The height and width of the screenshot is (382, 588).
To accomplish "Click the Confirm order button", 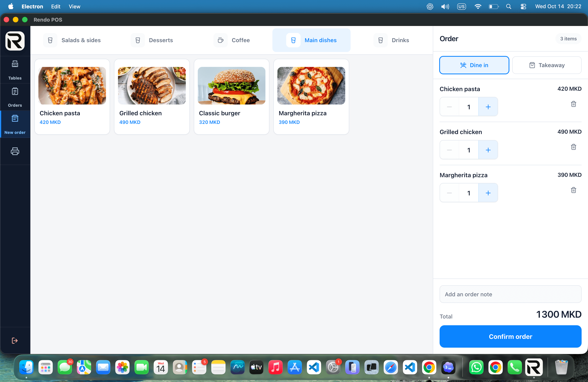I will pyautogui.click(x=510, y=336).
